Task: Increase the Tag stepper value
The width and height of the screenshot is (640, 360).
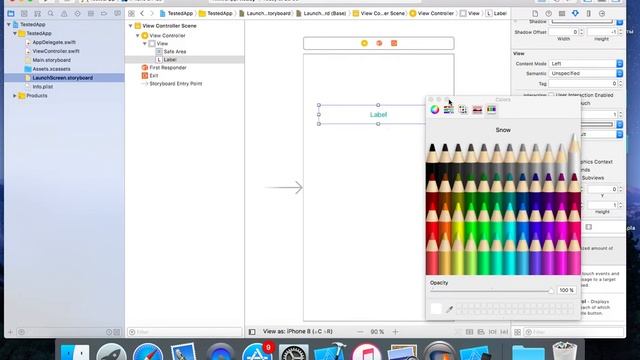Action: coord(620,82)
